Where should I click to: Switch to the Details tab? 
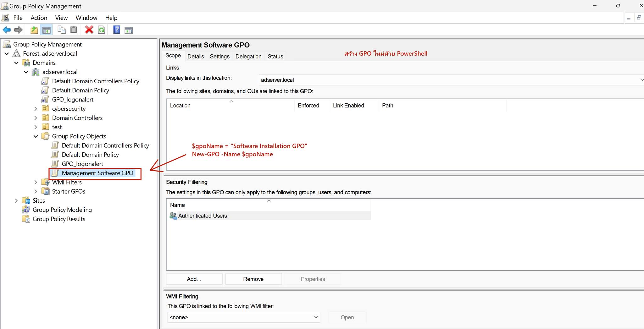click(196, 57)
